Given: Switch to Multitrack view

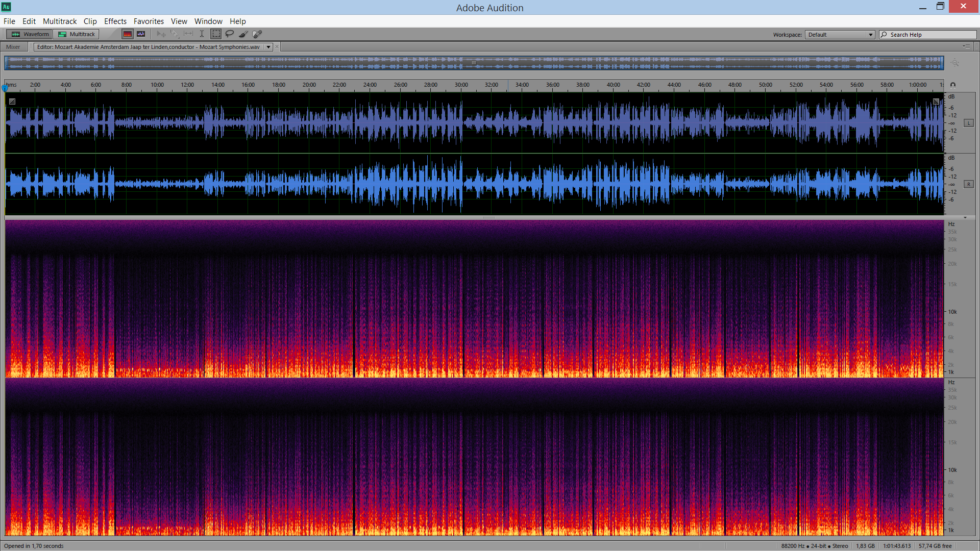Looking at the screenshot, I should point(77,34).
